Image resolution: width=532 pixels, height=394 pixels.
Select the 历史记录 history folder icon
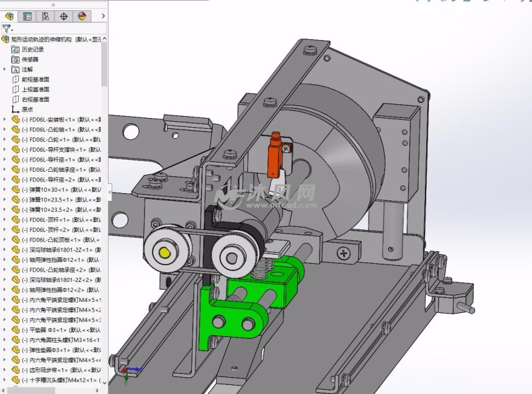point(16,49)
